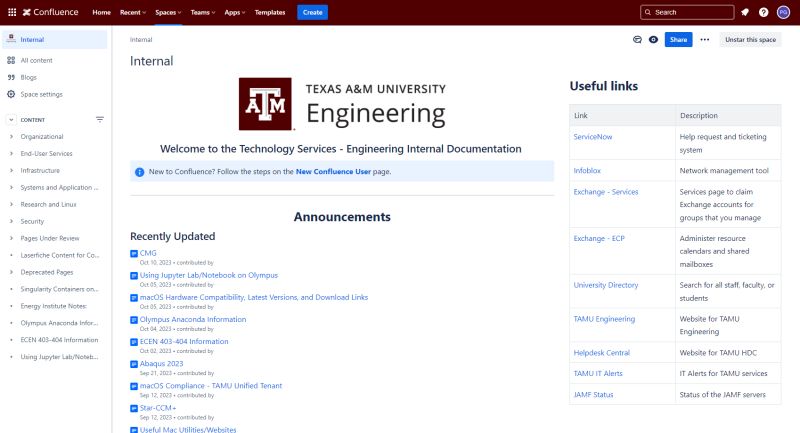Screen dimensions: 800x433
Task: Open the content filter icon
Action: tap(99, 119)
